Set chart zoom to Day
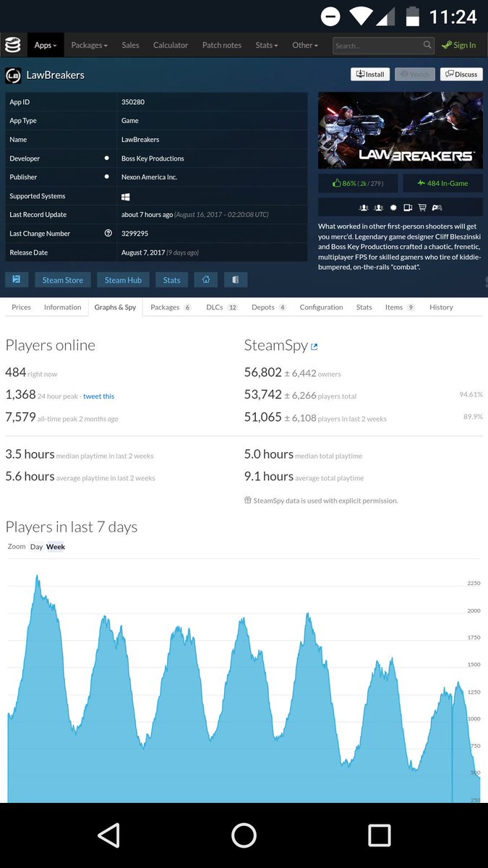 click(x=36, y=547)
